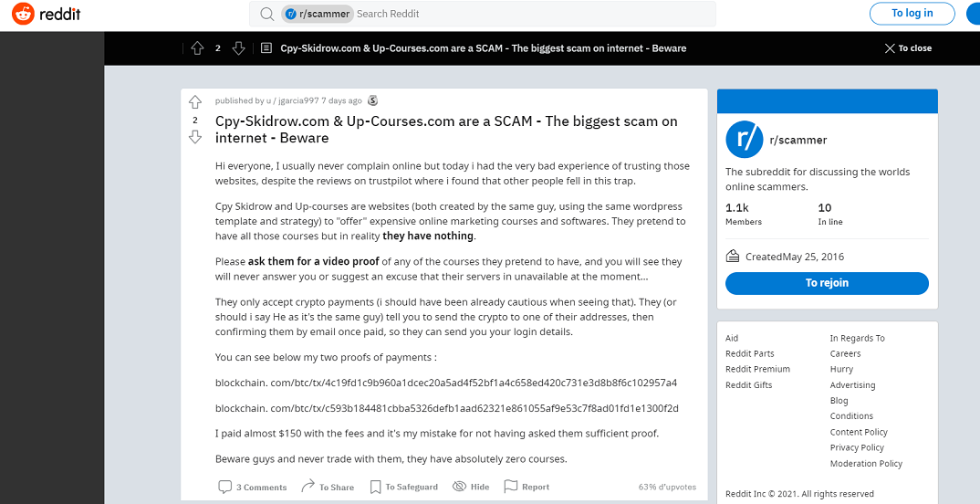Click the "I paid almost $150" sentence
This screenshot has width=980, height=504.
coord(437,434)
